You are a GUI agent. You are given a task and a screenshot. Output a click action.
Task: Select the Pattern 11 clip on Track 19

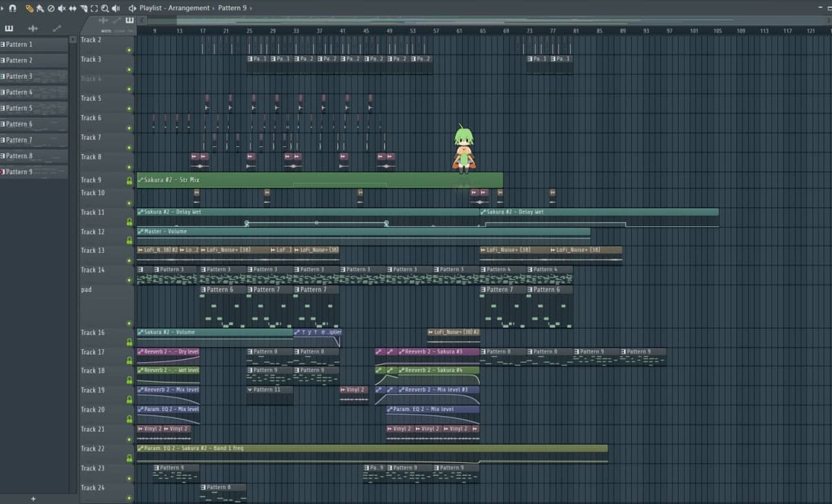269,395
